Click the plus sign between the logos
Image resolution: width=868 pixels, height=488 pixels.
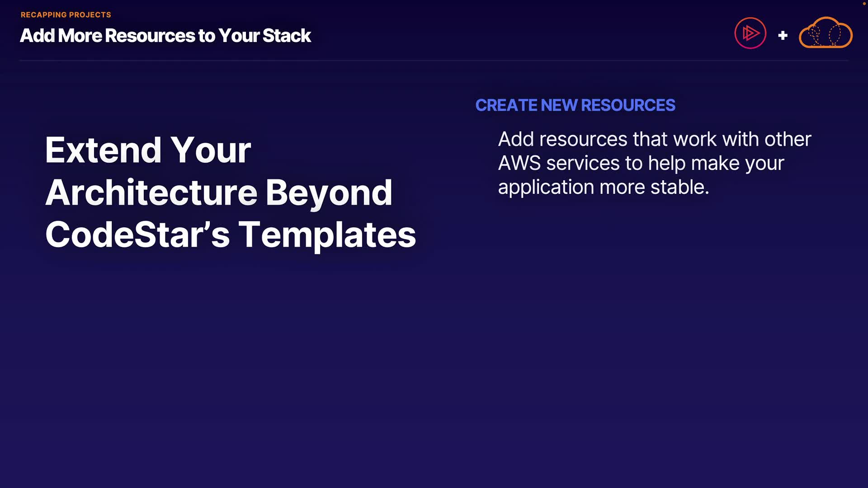(x=783, y=35)
